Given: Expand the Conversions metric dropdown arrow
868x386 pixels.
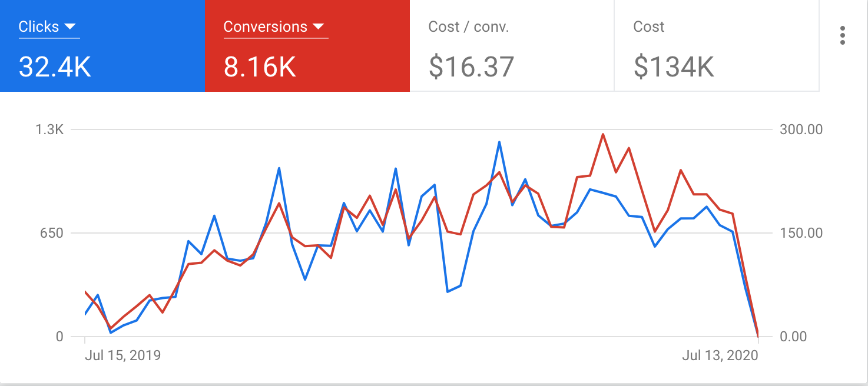Looking at the screenshot, I should pyautogui.click(x=319, y=26).
